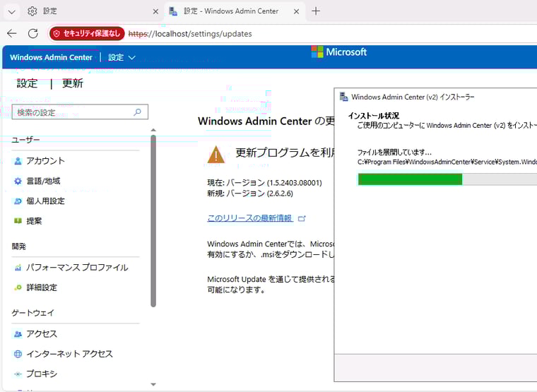Click the search magnifier icon
Screen dimensions: 537x392
[x=138, y=112]
